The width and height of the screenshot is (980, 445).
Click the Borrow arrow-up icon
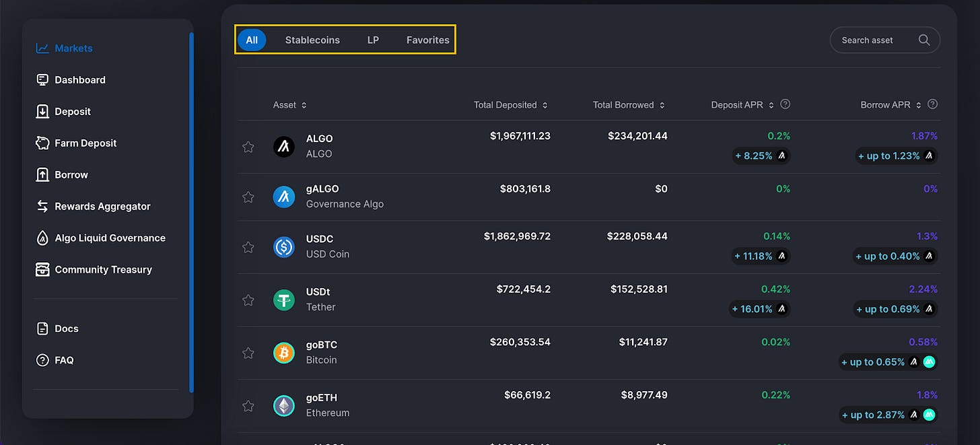[x=42, y=175]
